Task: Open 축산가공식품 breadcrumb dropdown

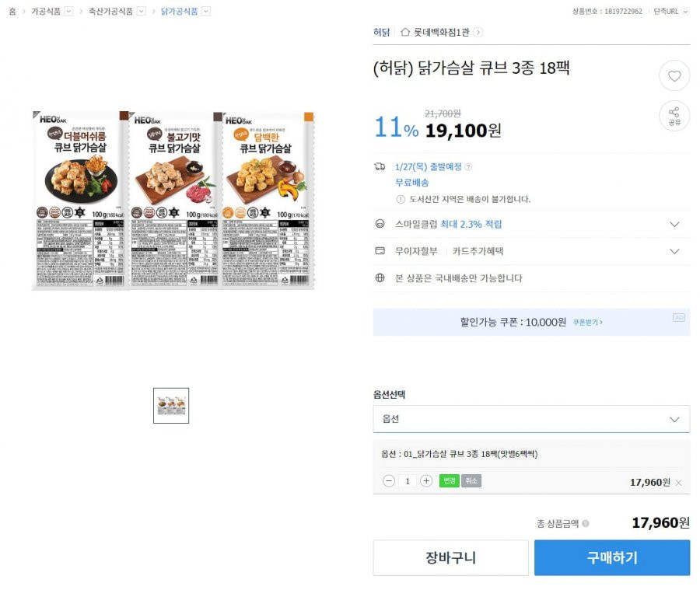Action: 141,11
